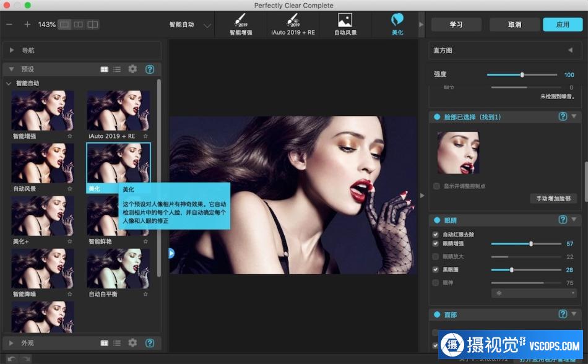Collapse right panel with side arrow
This screenshot has width=588, height=364.
422,196
